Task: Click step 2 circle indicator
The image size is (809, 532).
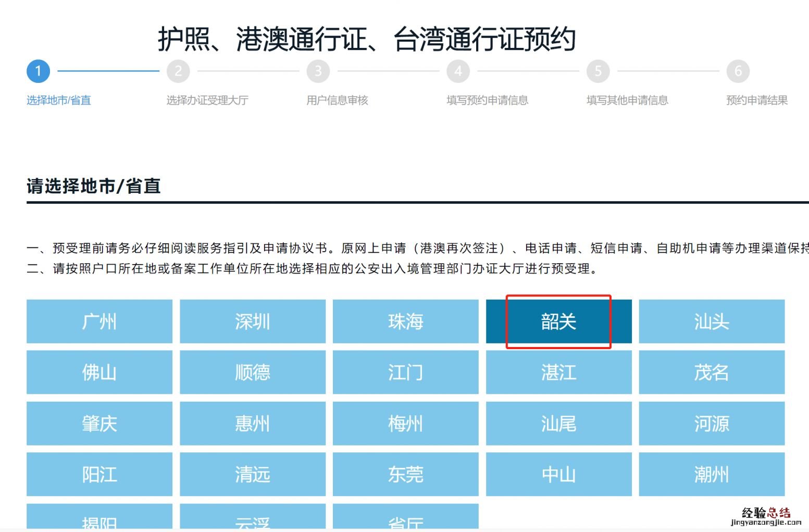Action: coord(178,71)
